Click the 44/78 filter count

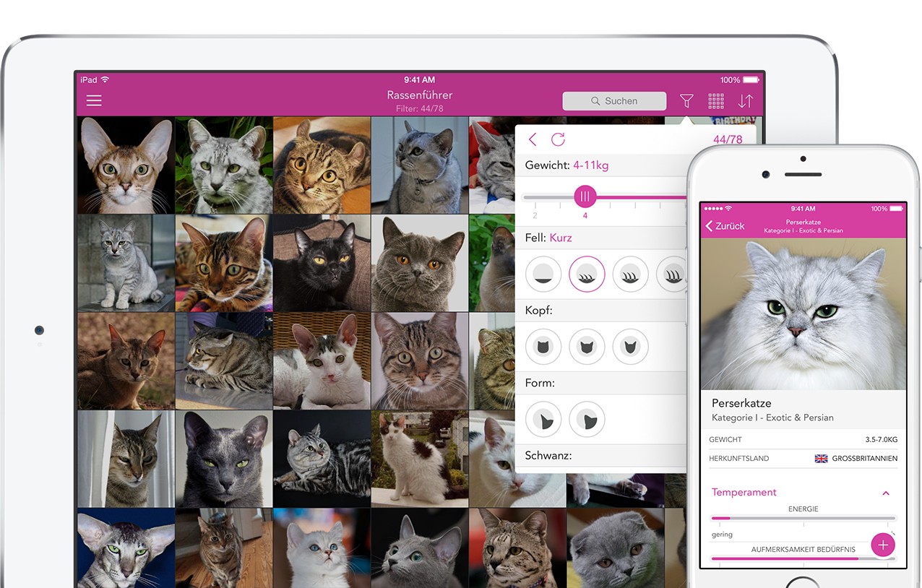pos(727,139)
